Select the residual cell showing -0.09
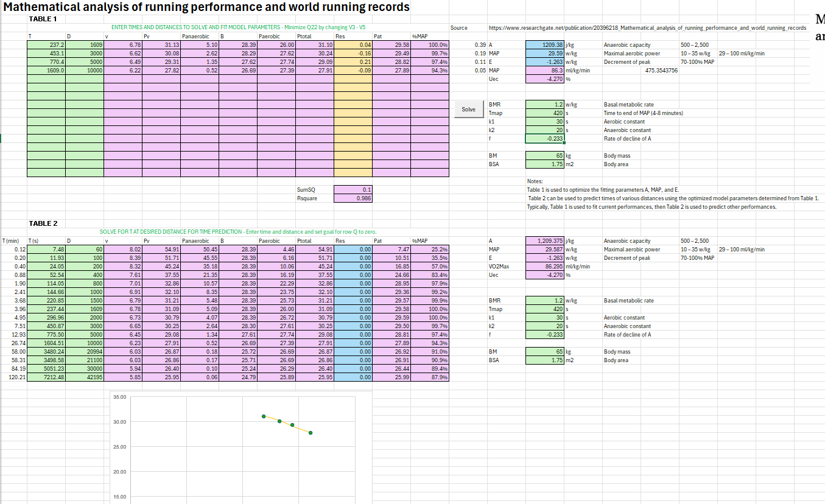Image resolution: width=825 pixels, height=504 pixels. (353, 71)
